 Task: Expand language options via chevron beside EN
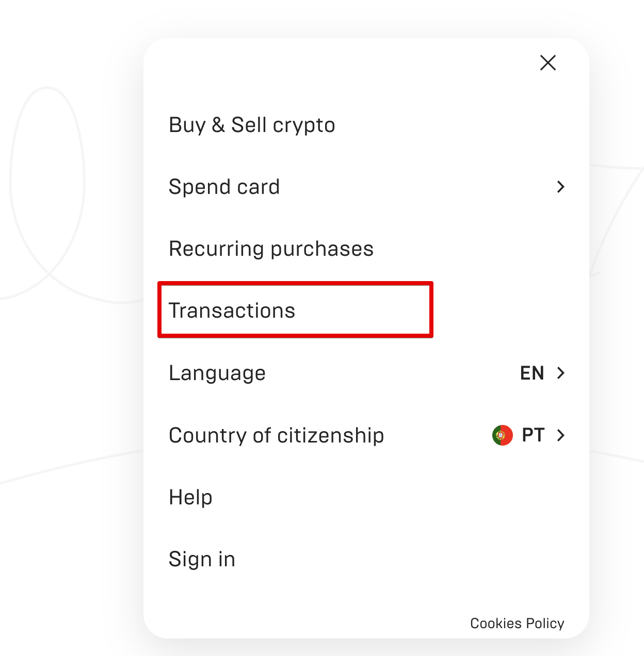coord(561,373)
